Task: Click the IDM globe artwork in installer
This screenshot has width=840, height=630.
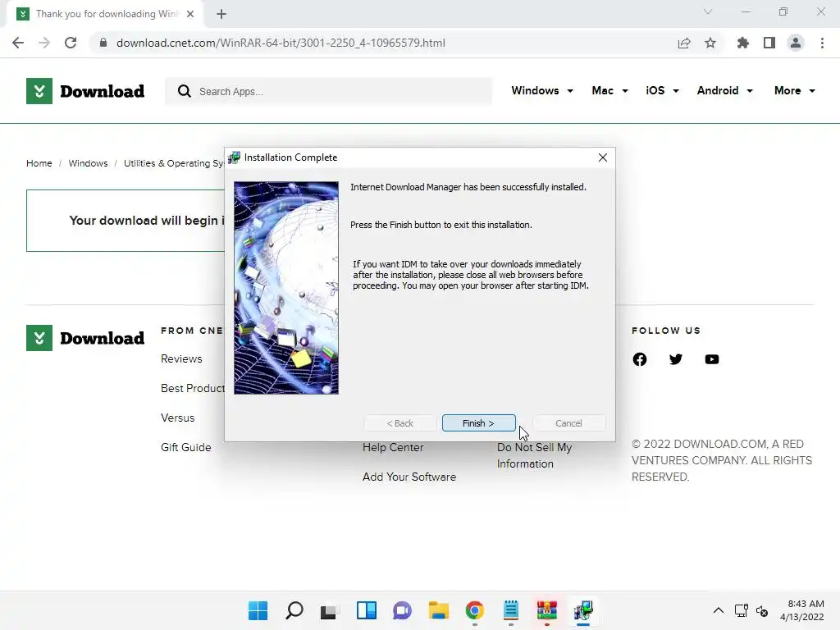Action: [x=286, y=288]
